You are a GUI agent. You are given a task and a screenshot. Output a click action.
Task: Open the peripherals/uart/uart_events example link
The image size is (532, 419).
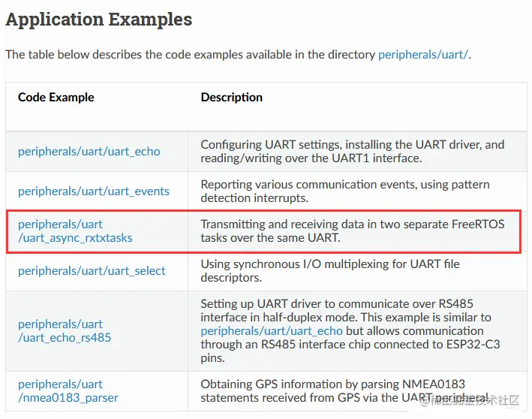[93, 191]
